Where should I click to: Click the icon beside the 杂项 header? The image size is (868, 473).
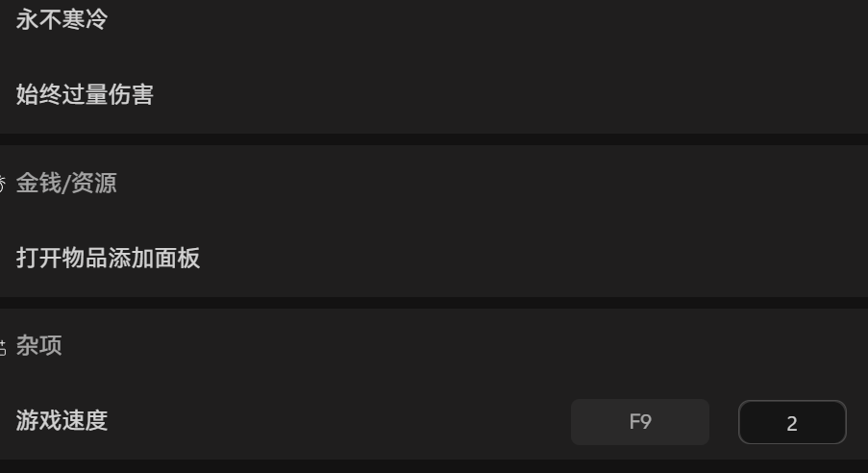tap(3, 346)
